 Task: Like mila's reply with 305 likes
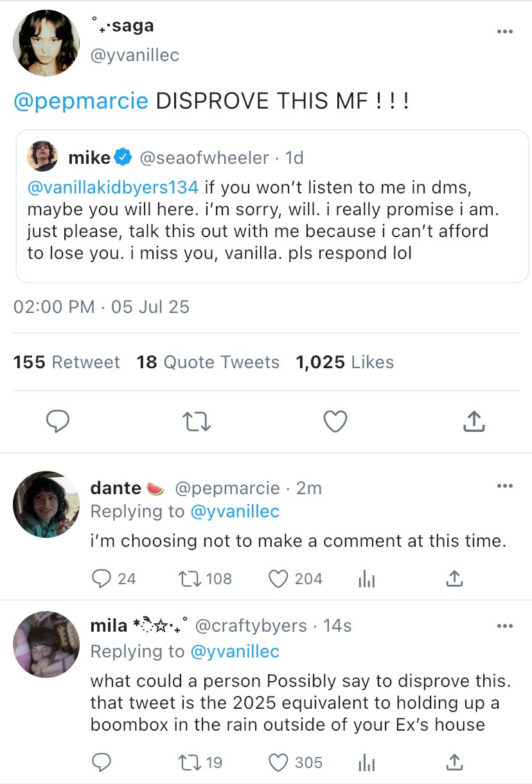pos(278,762)
